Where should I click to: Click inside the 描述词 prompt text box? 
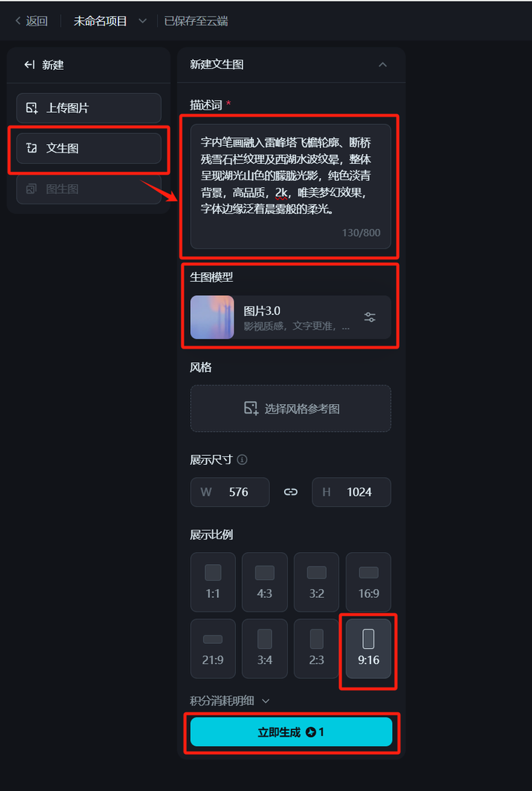(291, 186)
